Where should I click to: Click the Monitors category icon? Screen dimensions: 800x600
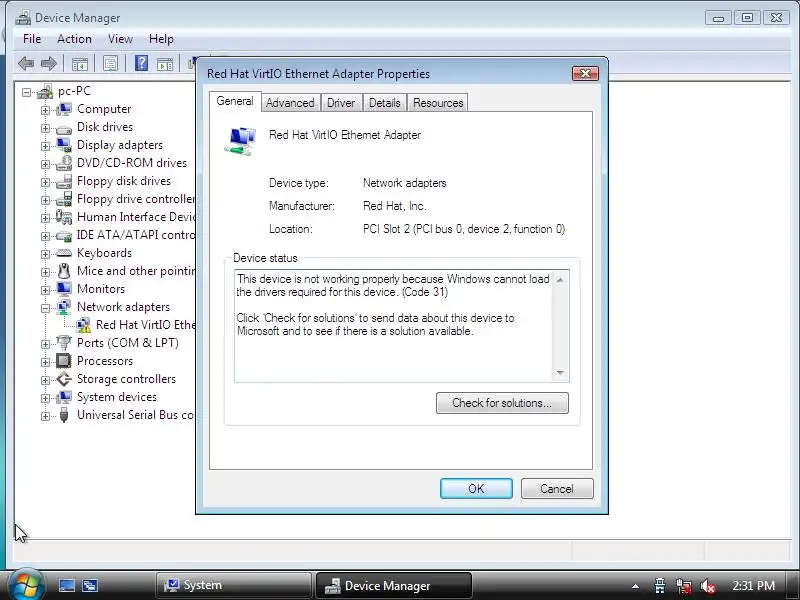tap(64, 289)
